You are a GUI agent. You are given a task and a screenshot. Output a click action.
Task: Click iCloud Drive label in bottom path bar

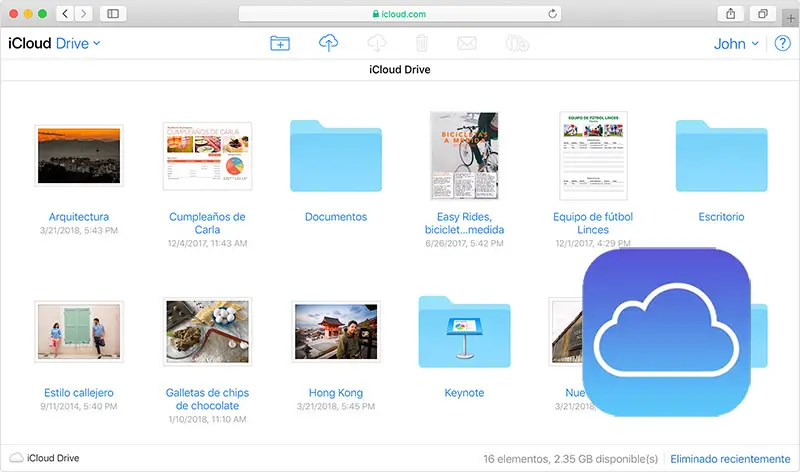[x=53, y=458]
